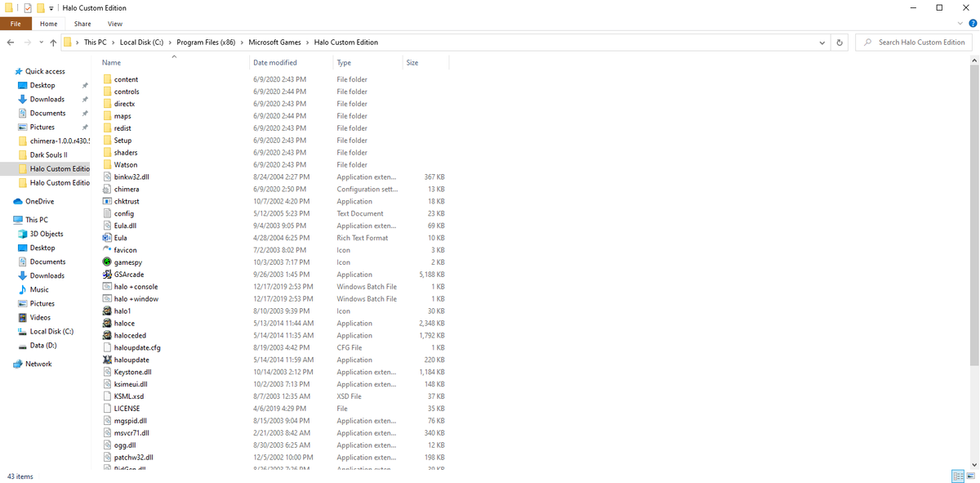980x483 pixels.
Task: Select the 'LICENSE' file name
Action: coord(127,409)
